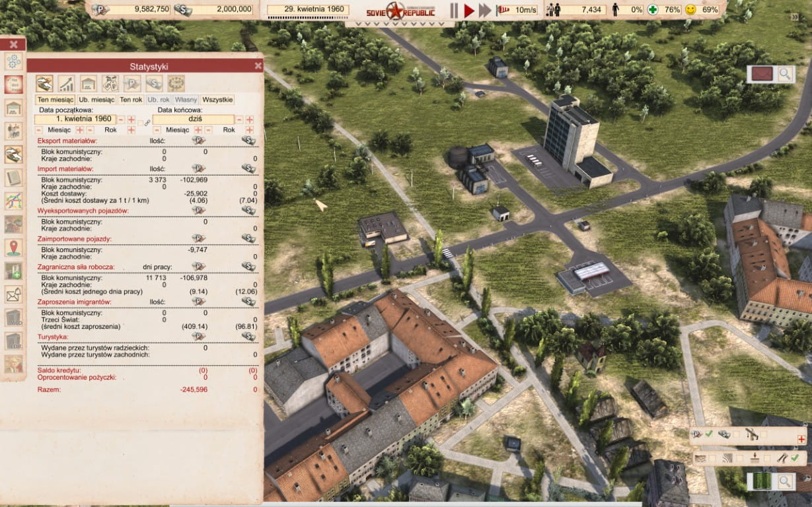
Task: Click the magnifier icon beside red swatch
Action: pos(785,74)
